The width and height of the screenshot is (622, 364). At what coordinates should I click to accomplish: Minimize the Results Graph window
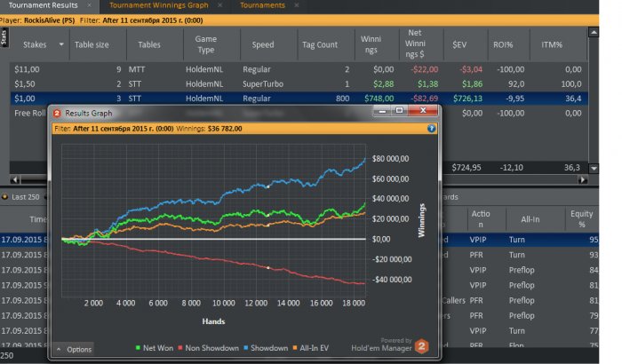point(382,111)
